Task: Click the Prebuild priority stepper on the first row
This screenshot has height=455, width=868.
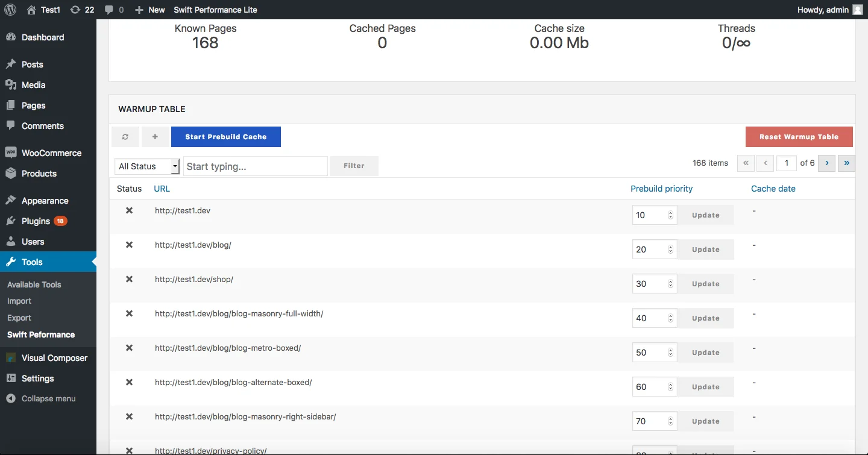Action: [671, 215]
